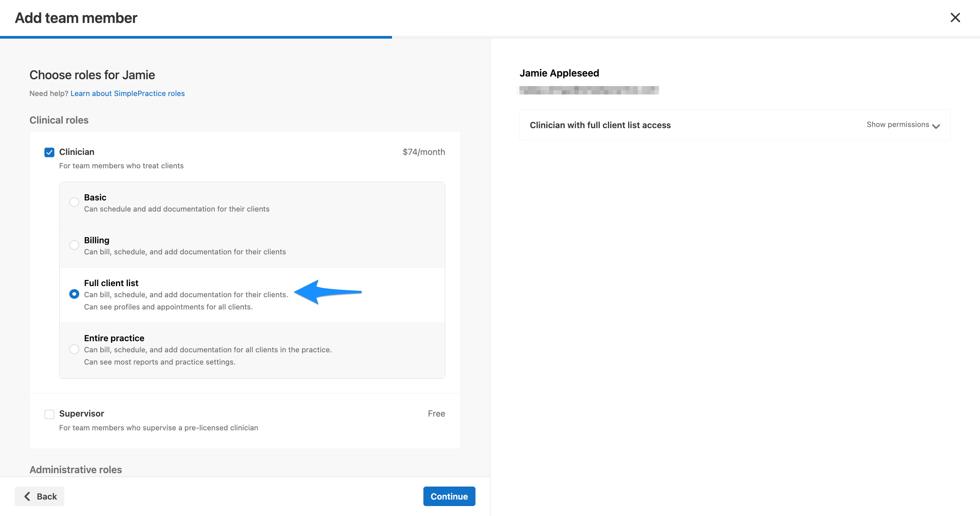Click the Choose roles for Jamie heading

pos(92,75)
